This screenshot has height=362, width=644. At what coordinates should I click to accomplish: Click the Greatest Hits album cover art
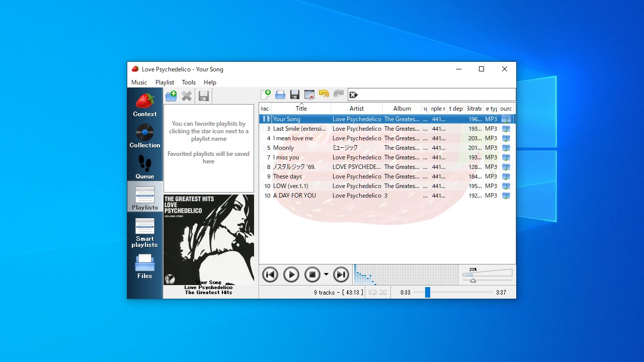point(209,240)
